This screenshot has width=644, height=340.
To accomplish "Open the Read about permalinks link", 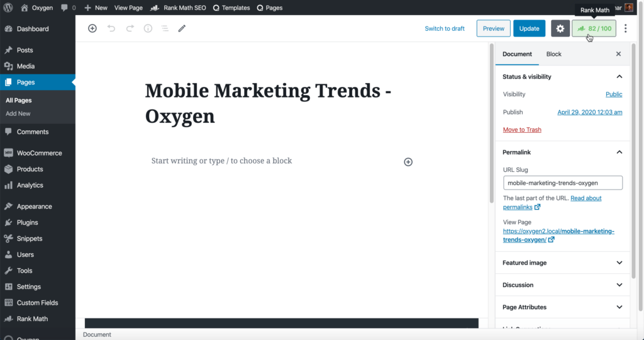I will (552, 202).
